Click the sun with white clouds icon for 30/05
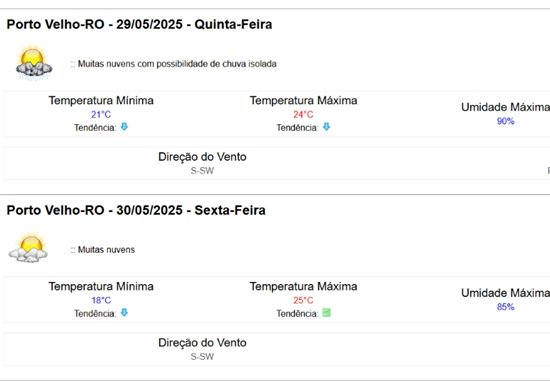The width and height of the screenshot is (550, 381). point(28,248)
